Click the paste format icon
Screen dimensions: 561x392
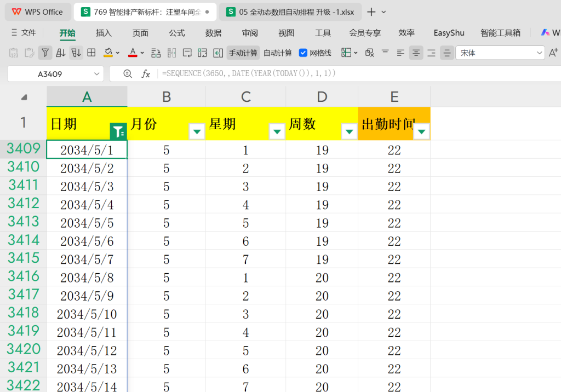pyautogui.click(x=30, y=53)
